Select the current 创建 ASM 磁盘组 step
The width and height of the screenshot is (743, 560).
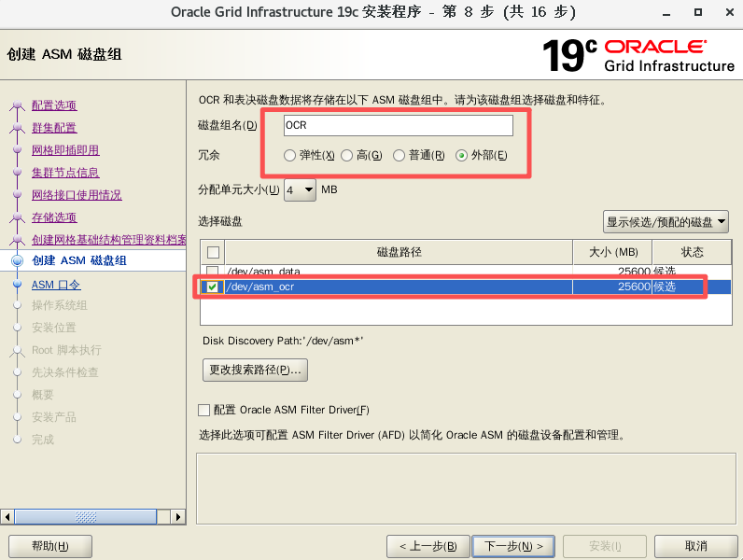tap(79, 260)
